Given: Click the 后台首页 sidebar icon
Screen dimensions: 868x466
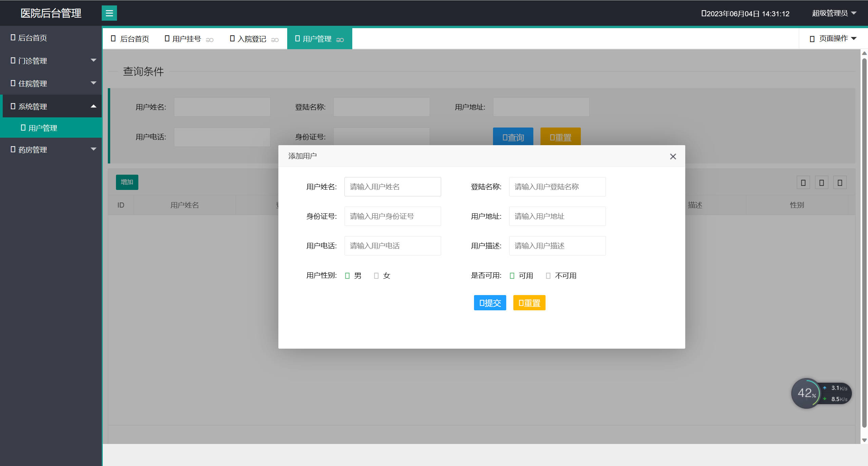Looking at the screenshot, I should click(x=13, y=37).
